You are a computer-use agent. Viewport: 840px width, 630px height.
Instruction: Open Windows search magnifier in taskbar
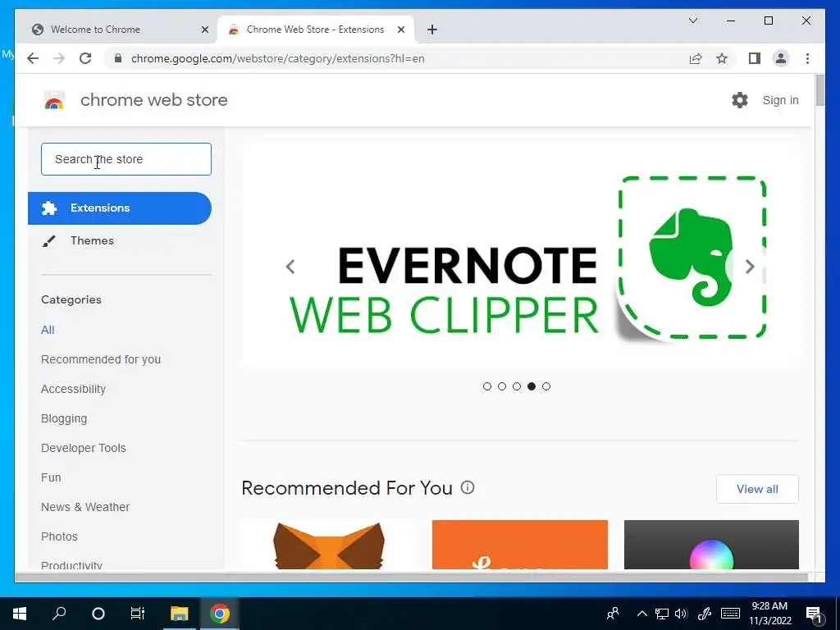click(x=59, y=614)
